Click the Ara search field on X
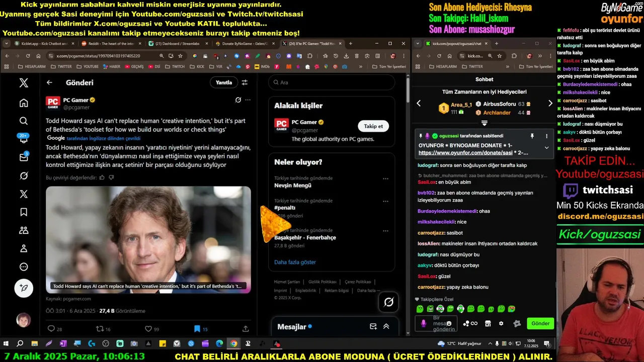644x362 pixels. tap(332, 82)
